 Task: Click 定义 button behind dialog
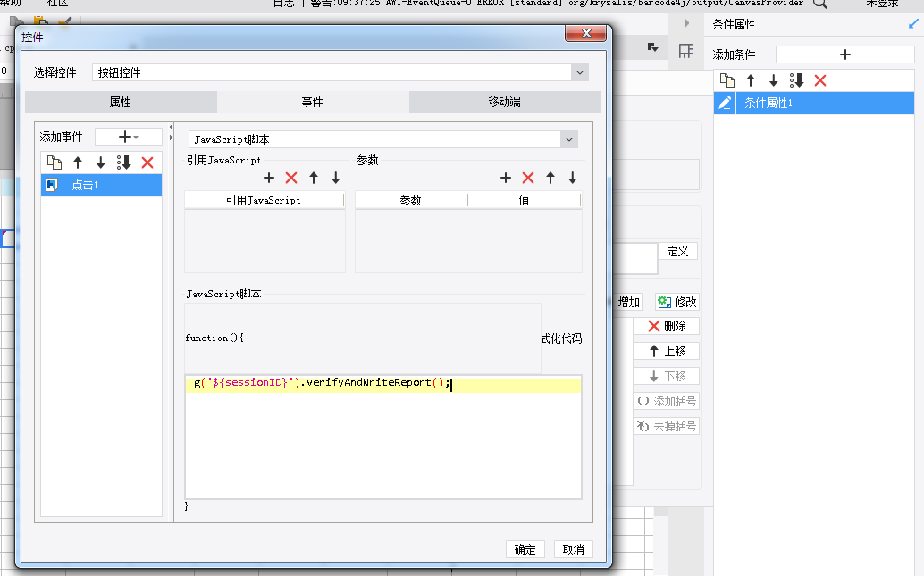[677, 252]
